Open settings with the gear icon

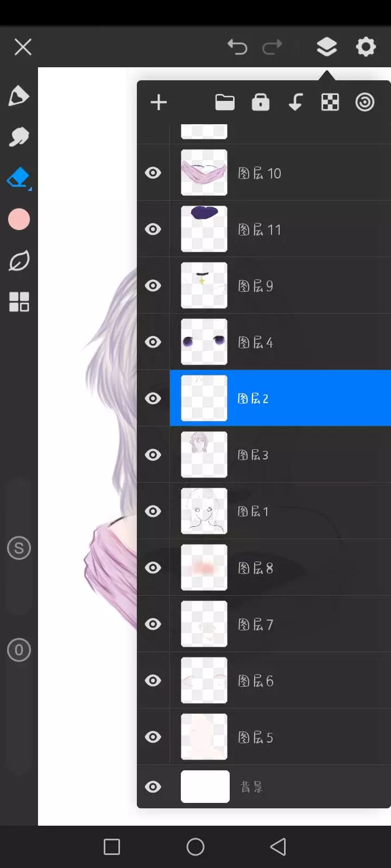click(x=365, y=47)
